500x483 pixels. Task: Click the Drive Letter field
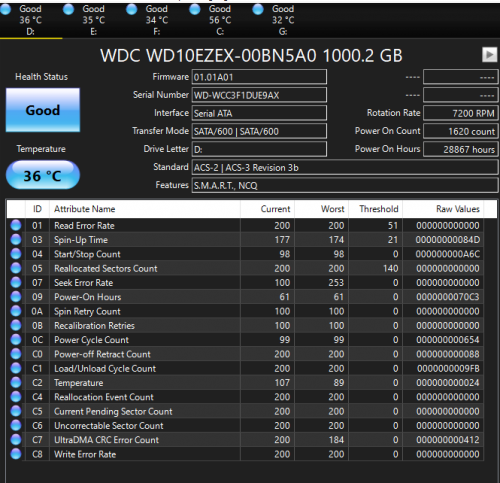[x=259, y=149]
